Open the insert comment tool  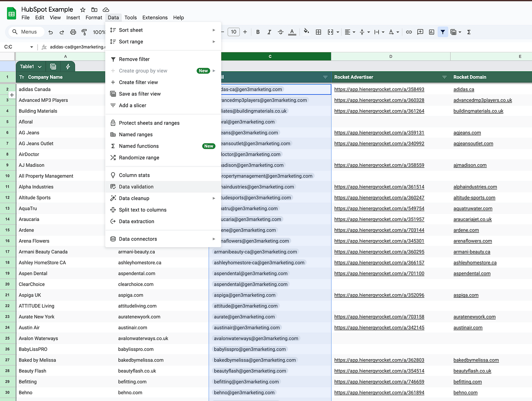[420, 32]
